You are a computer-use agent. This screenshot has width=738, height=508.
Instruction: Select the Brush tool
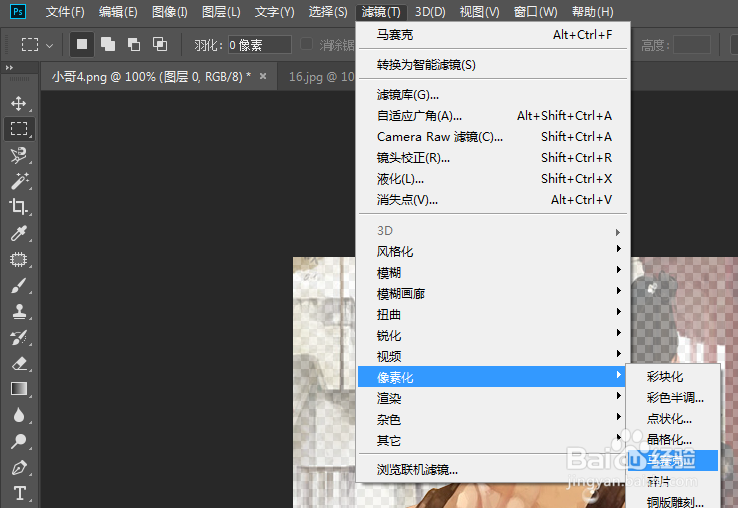click(19, 285)
